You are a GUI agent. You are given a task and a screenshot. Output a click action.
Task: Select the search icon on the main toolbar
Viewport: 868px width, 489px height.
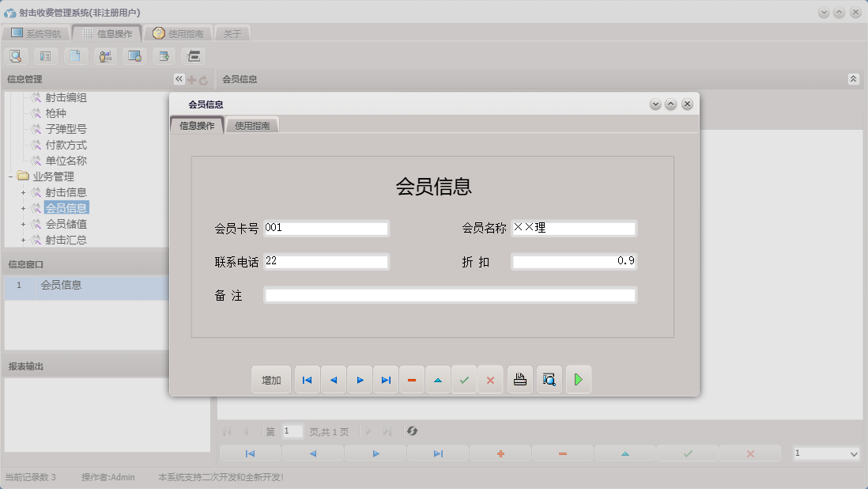[x=16, y=55]
